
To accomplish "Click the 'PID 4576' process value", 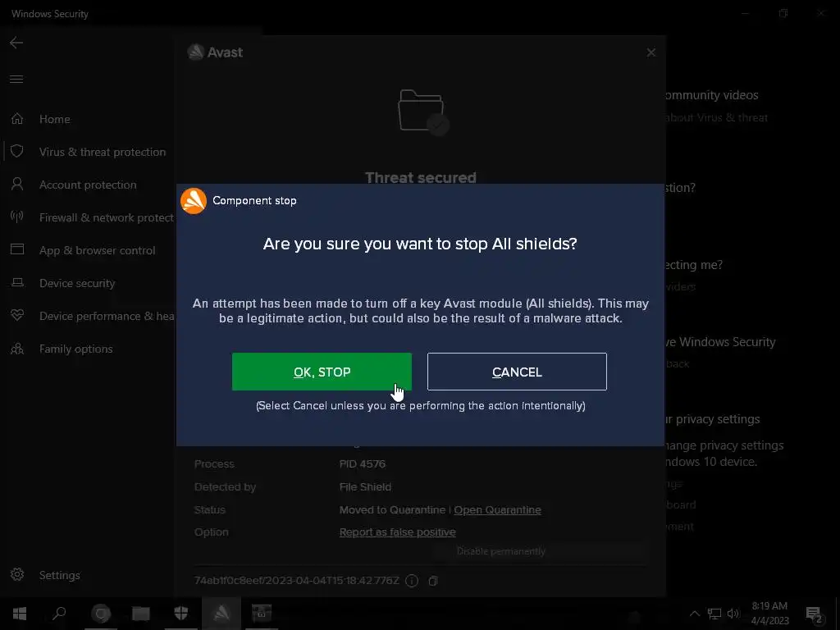I will [362, 464].
